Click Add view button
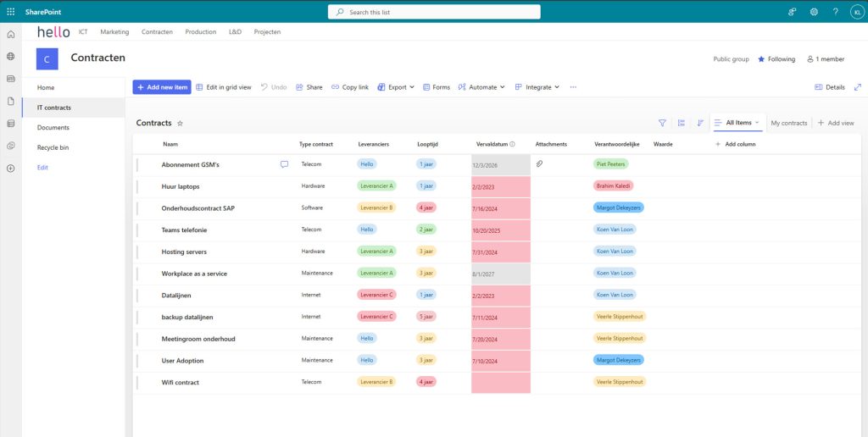868x437 pixels. (836, 123)
